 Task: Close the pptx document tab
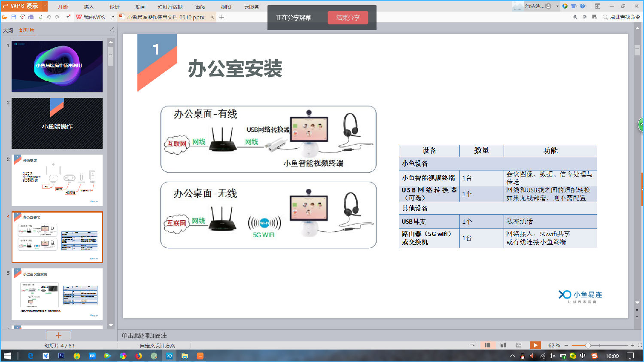coord(212,17)
